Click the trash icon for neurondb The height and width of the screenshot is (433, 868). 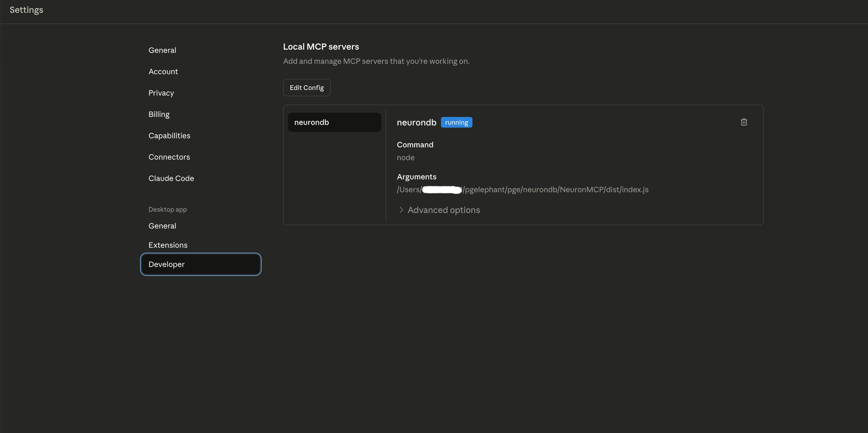point(744,122)
